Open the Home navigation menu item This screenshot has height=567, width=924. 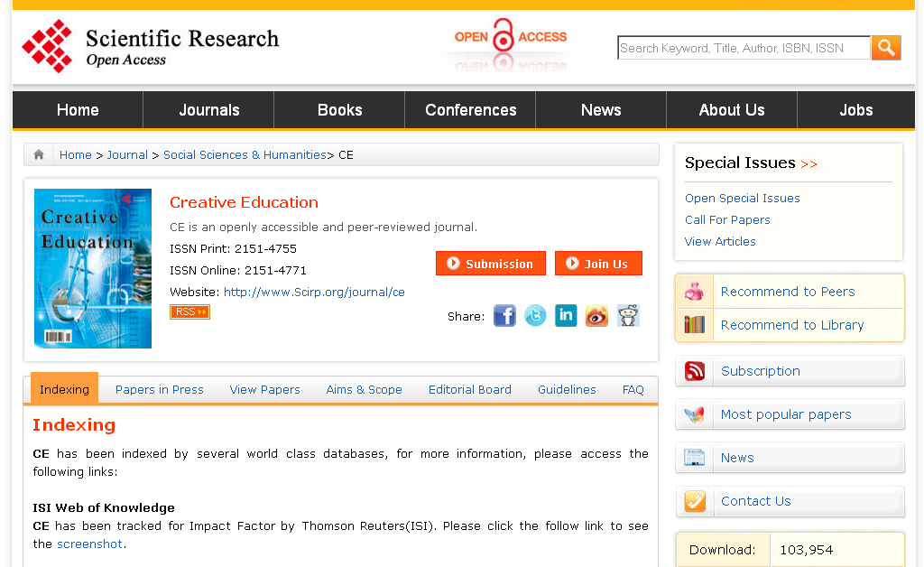point(78,110)
